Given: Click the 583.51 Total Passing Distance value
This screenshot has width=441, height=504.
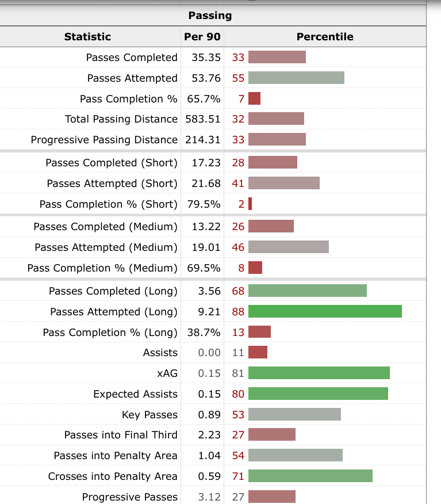Looking at the screenshot, I should click(x=203, y=119).
